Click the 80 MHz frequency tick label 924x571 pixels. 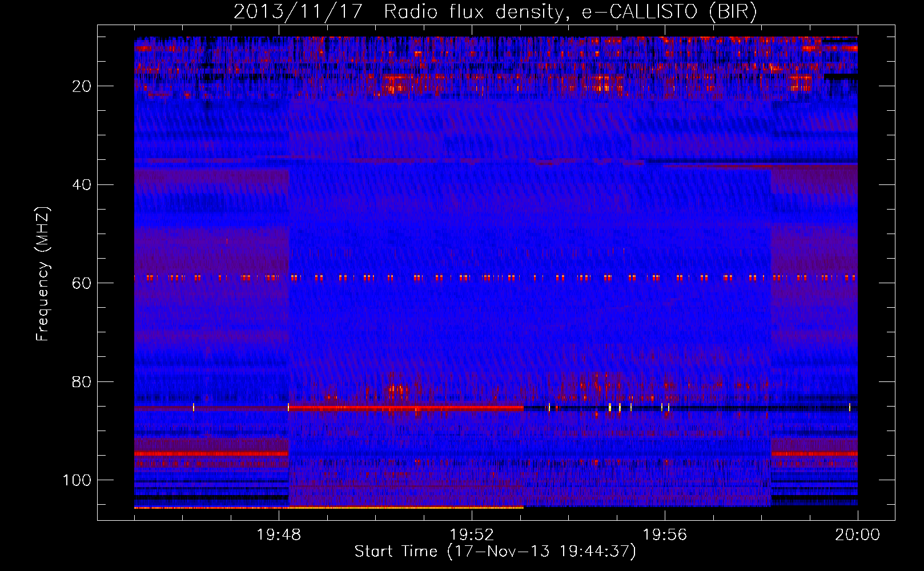coord(82,381)
